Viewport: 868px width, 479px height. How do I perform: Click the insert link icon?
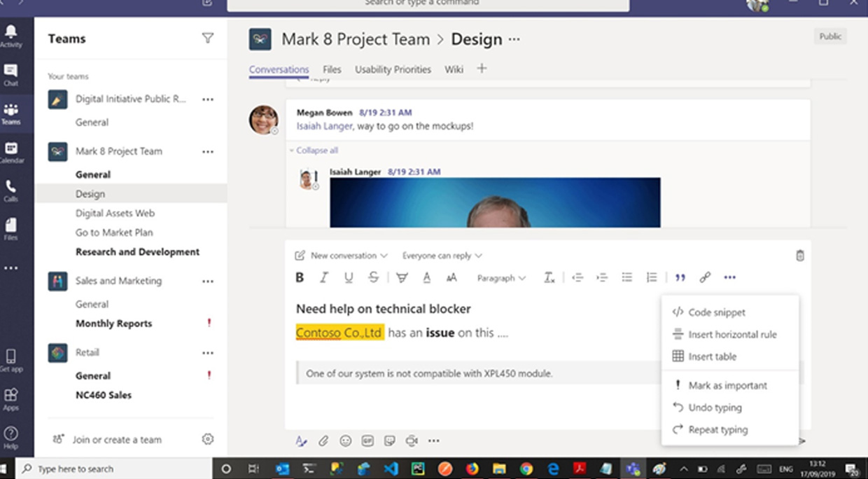click(705, 278)
